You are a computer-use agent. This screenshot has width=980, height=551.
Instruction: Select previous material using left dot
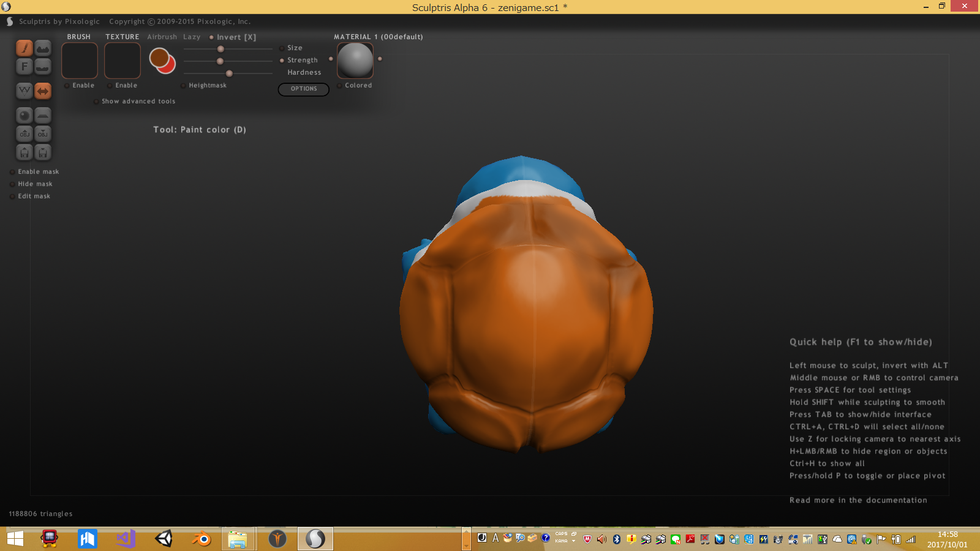pos(331,59)
